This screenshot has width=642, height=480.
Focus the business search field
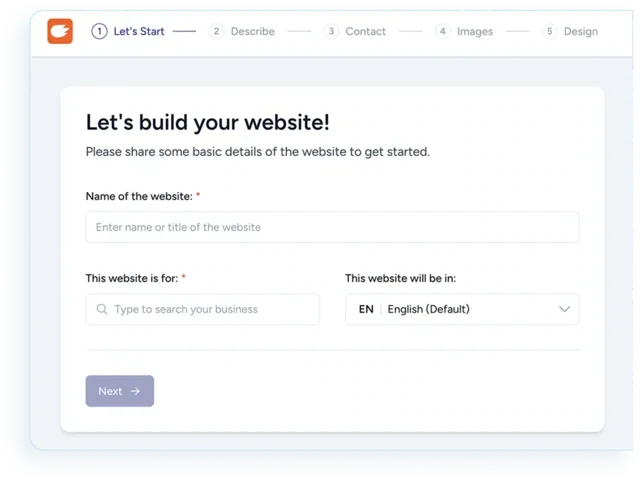(x=203, y=309)
